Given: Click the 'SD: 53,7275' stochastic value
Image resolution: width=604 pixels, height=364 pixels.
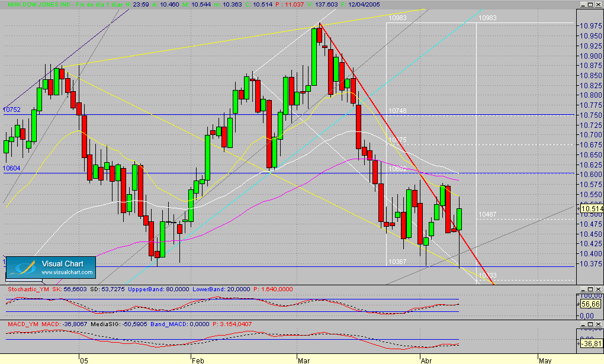Looking at the screenshot, I should click(x=107, y=289).
